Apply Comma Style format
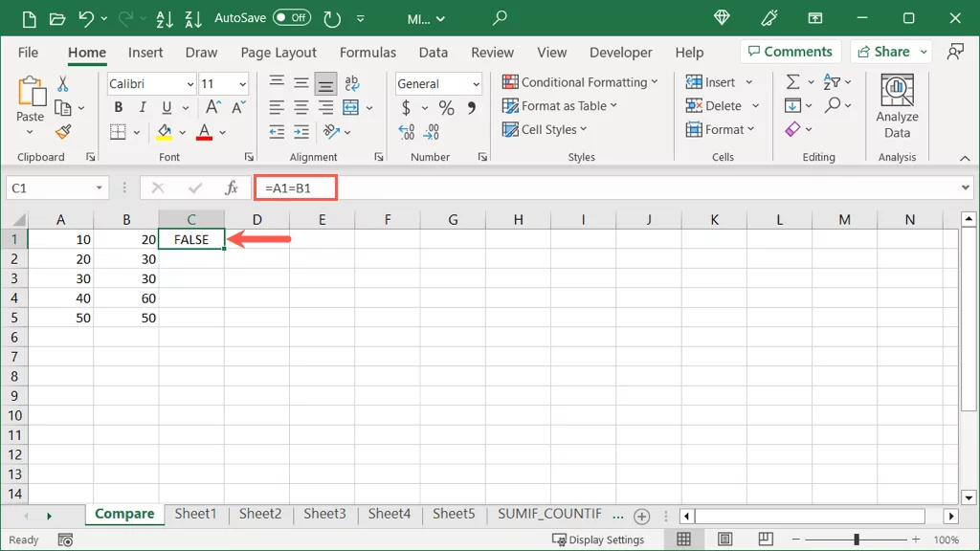This screenshot has width=980, height=551. 471,107
